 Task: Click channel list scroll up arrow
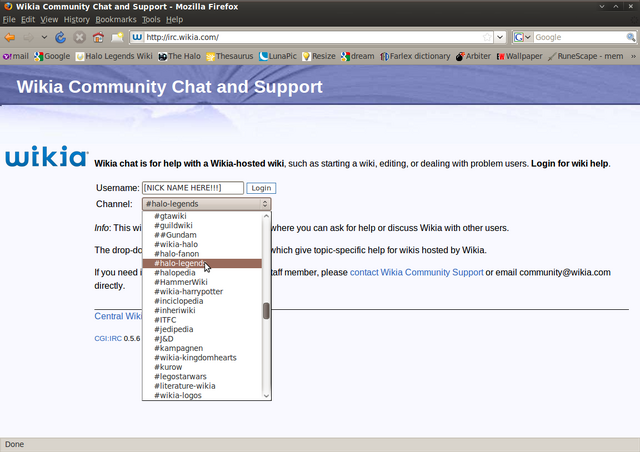[x=266, y=216]
